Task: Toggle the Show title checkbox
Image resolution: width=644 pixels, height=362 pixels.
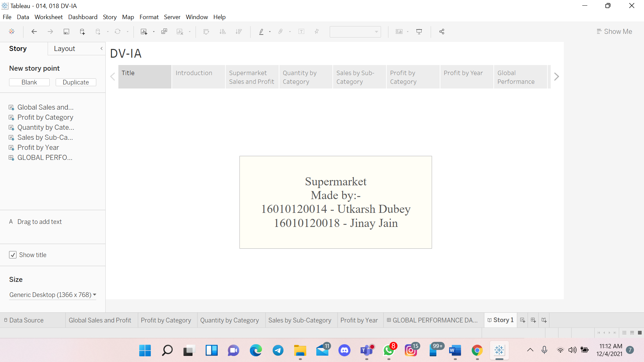Action: click(x=13, y=255)
